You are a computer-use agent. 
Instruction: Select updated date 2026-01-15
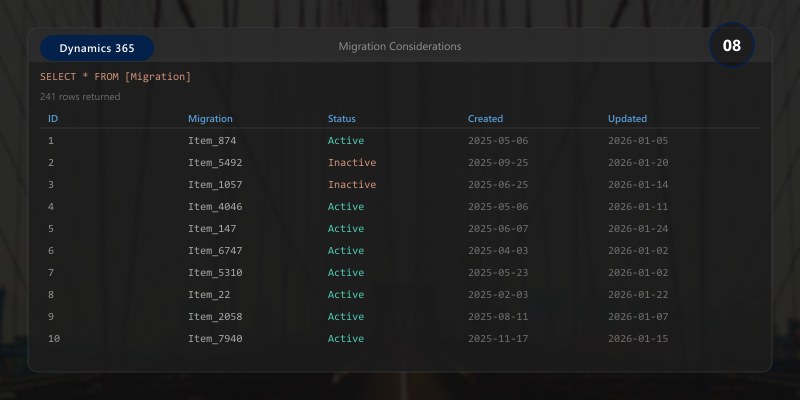click(x=638, y=338)
